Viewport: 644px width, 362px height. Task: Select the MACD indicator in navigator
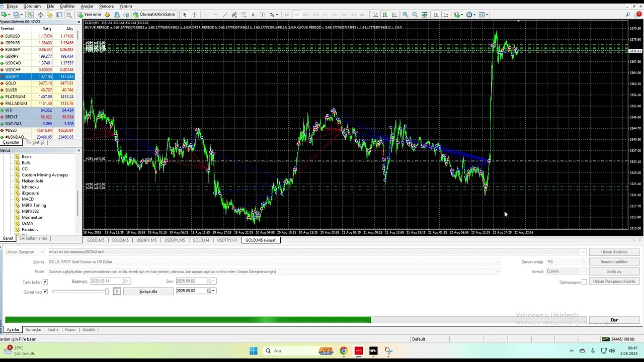click(x=28, y=199)
